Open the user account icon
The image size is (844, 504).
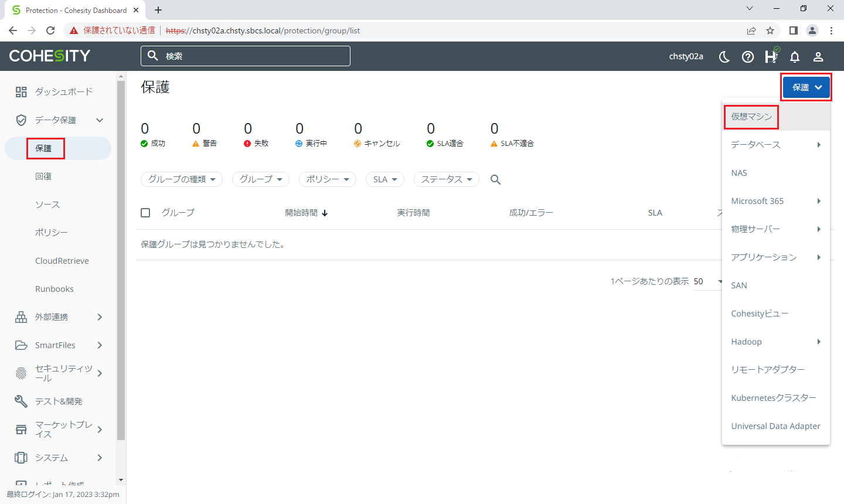818,56
